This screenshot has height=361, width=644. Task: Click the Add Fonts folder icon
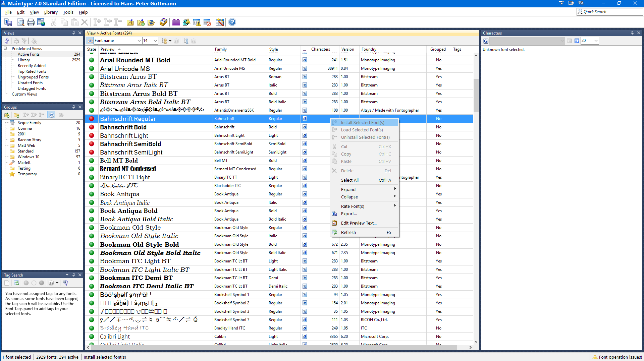pos(130,22)
